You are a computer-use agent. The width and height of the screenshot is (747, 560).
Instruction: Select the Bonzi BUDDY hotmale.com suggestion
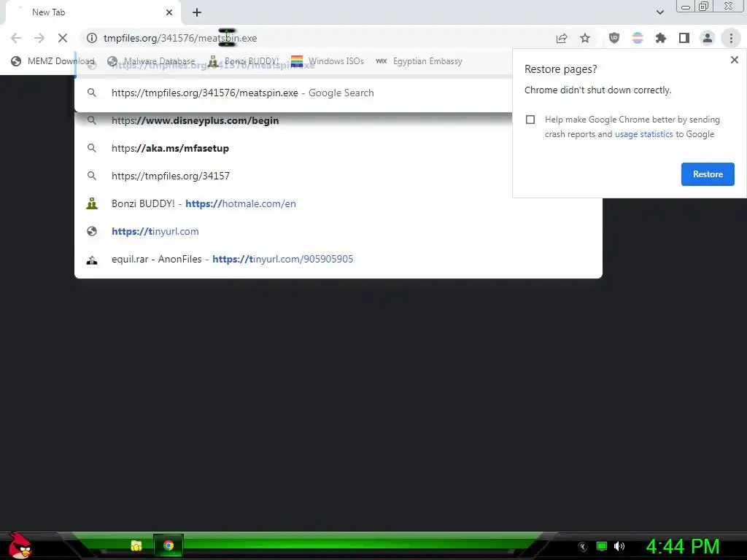[338, 203]
